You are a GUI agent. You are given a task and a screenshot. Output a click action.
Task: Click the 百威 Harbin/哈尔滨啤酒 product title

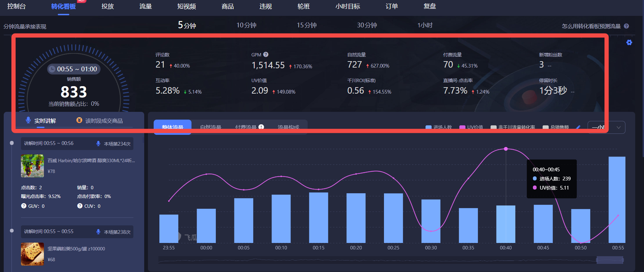pyautogui.click(x=91, y=160)
